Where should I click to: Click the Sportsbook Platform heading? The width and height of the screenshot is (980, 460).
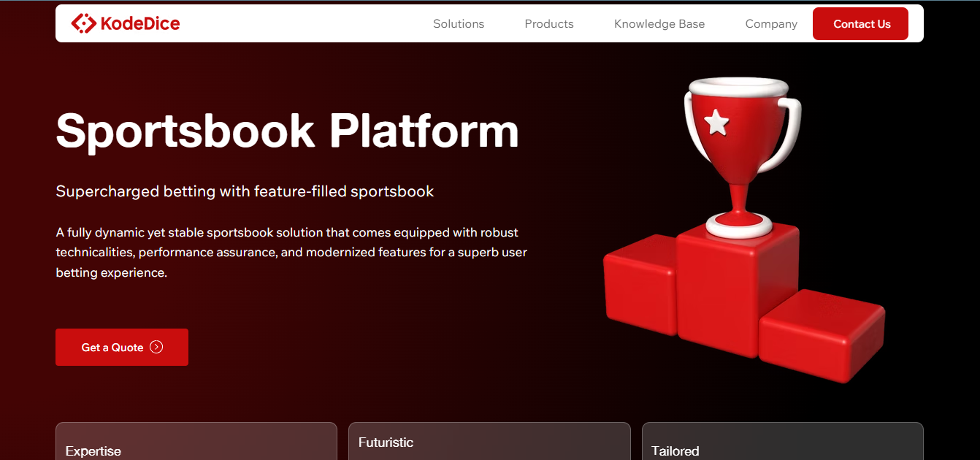coord(288,131)
